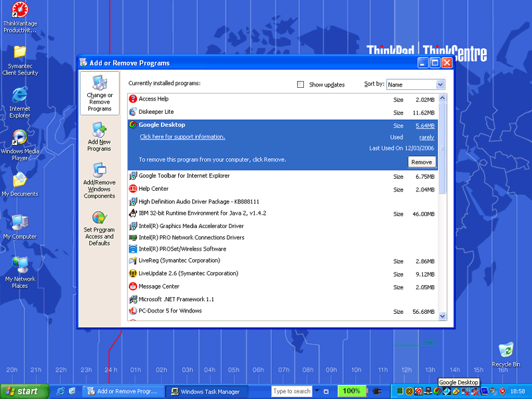
Task: Open My Computer desktop icon
Action: pyautogui.click(x=20, y=227)
